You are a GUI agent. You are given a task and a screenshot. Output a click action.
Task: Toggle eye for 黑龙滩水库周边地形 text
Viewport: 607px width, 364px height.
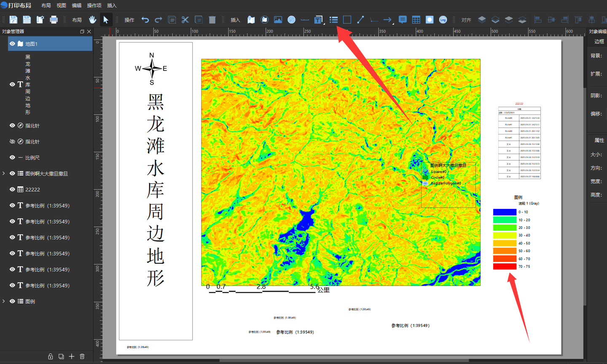pyautogui.click(x=12, y=84)
